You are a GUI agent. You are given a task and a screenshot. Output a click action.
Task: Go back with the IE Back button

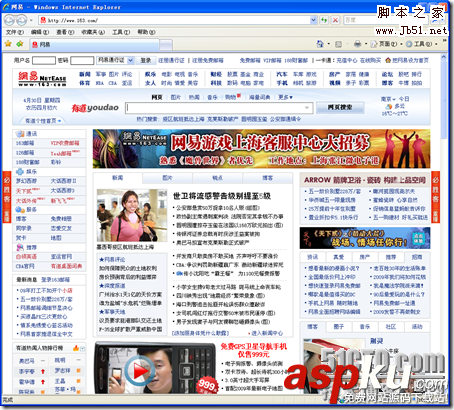point(9,20)
